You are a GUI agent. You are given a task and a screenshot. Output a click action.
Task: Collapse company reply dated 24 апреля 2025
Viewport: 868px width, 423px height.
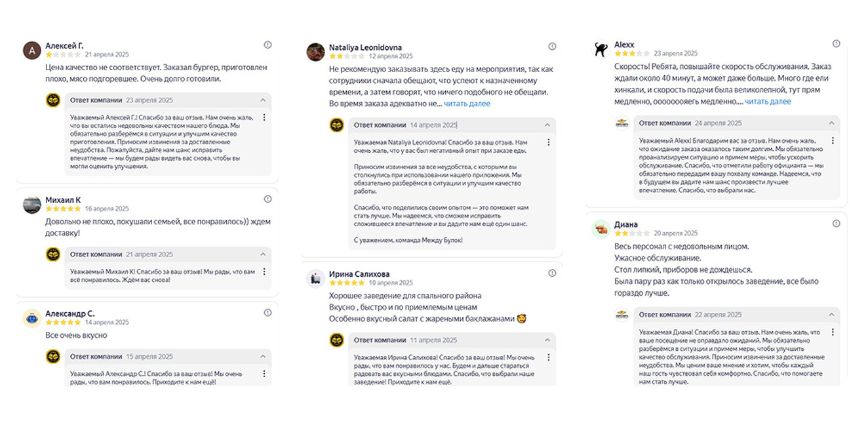[x=832, y=123]
